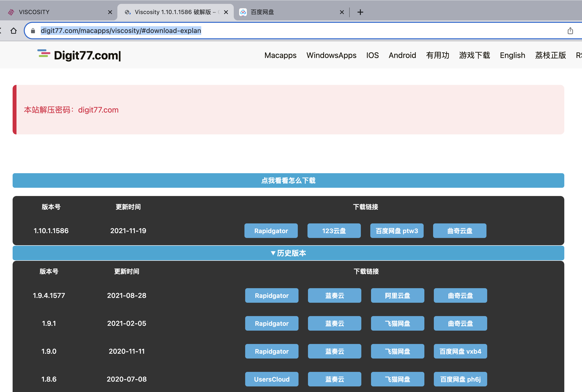Open the WindowsApps menu item
The image size is (582, 392).
331,55
